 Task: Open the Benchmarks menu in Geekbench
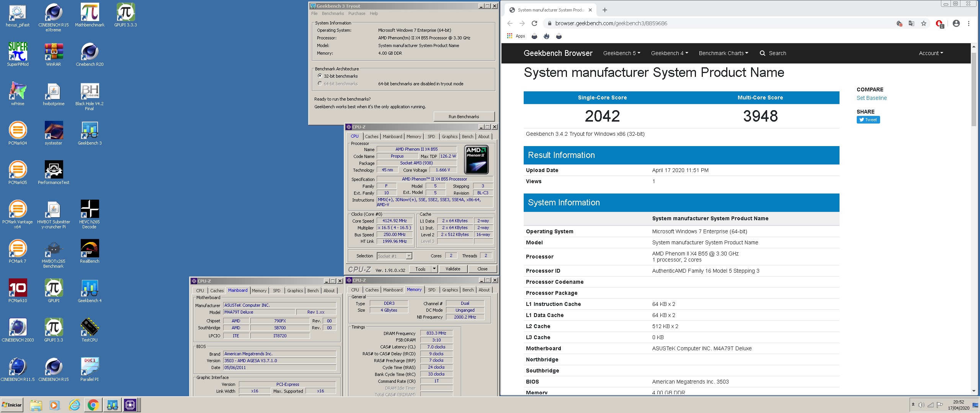point(333,13)
